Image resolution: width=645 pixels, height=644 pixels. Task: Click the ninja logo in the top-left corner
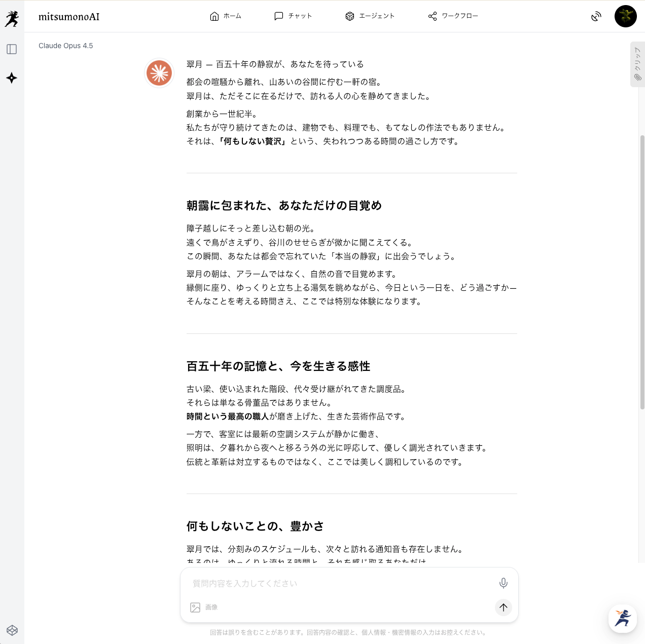[x=12, y=19]
